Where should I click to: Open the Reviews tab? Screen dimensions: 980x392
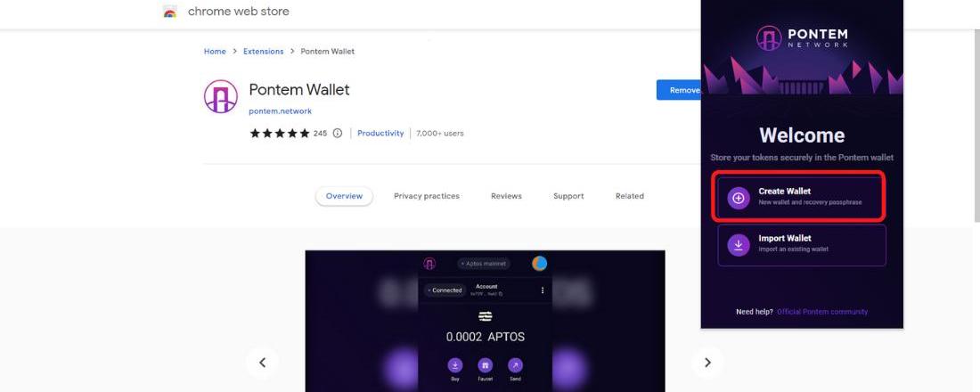tap(506, 196)
